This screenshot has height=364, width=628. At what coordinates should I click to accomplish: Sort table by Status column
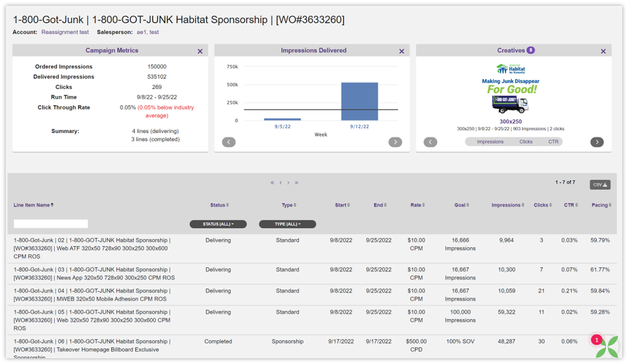220,205
